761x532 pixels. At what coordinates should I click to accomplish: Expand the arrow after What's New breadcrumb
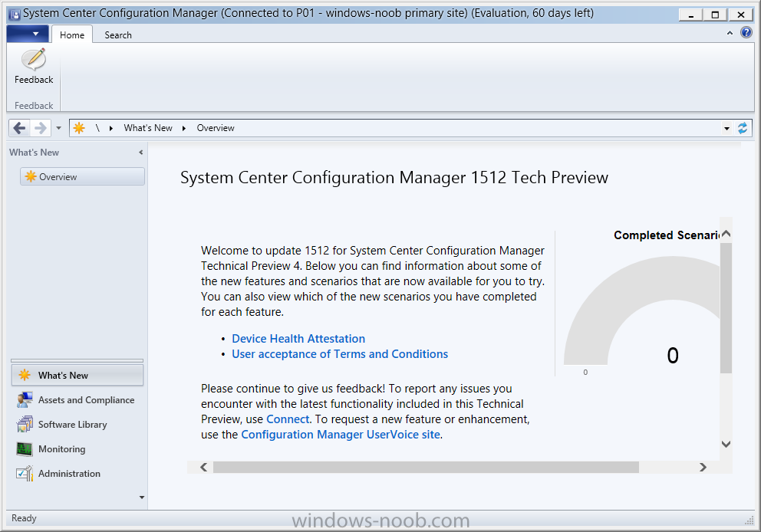(x=184, y=128)
